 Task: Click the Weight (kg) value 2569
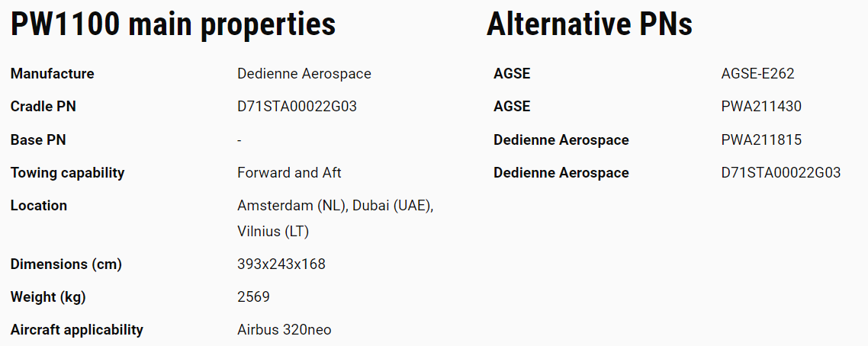coord(253,296)
